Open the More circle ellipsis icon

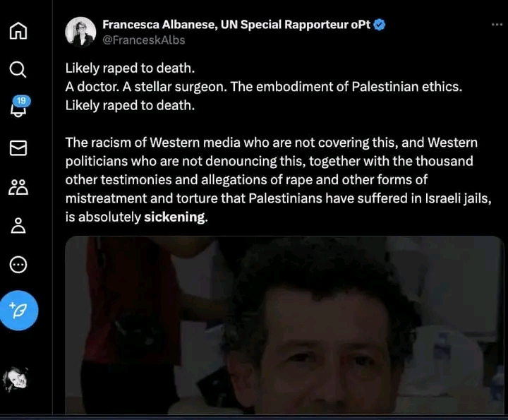(18, 265)
